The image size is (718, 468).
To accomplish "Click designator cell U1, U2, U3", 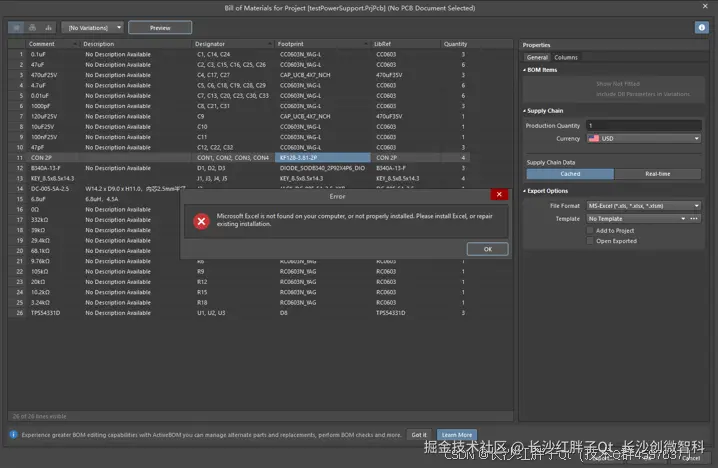I will [x=234, y=313].
